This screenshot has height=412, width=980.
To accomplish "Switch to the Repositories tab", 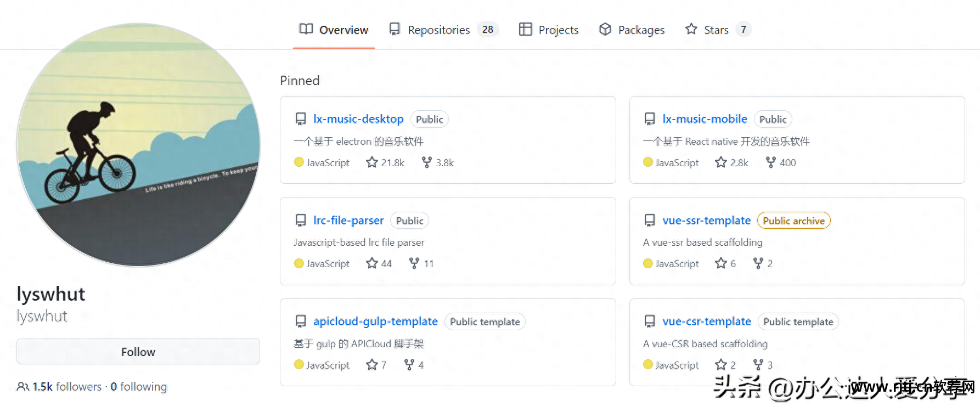I will click(438, 30).
